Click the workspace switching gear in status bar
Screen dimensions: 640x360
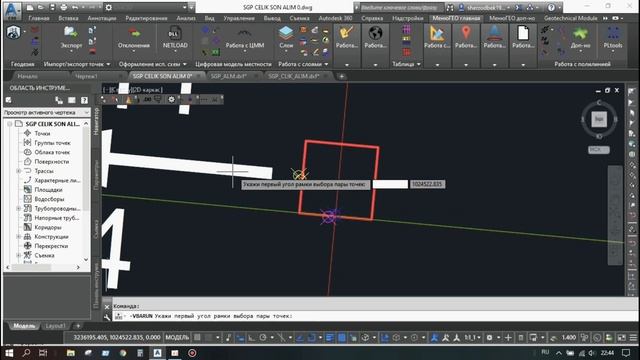(x=489, y=338)
